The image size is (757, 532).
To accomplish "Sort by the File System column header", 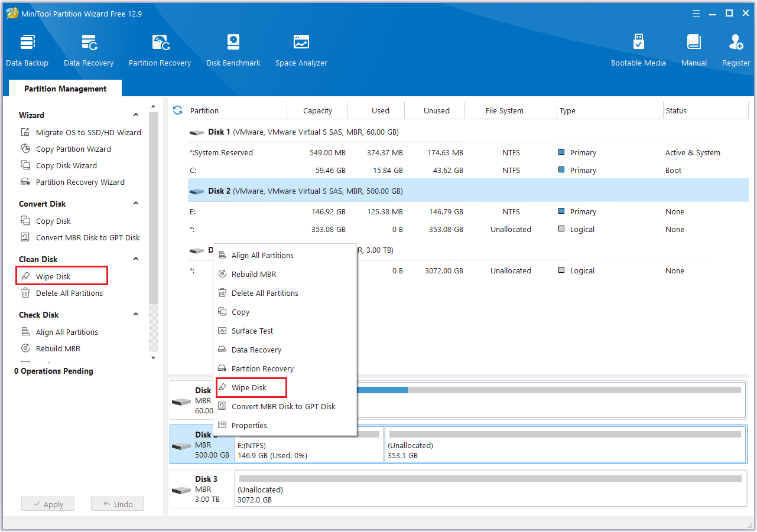I will point(511,110).
